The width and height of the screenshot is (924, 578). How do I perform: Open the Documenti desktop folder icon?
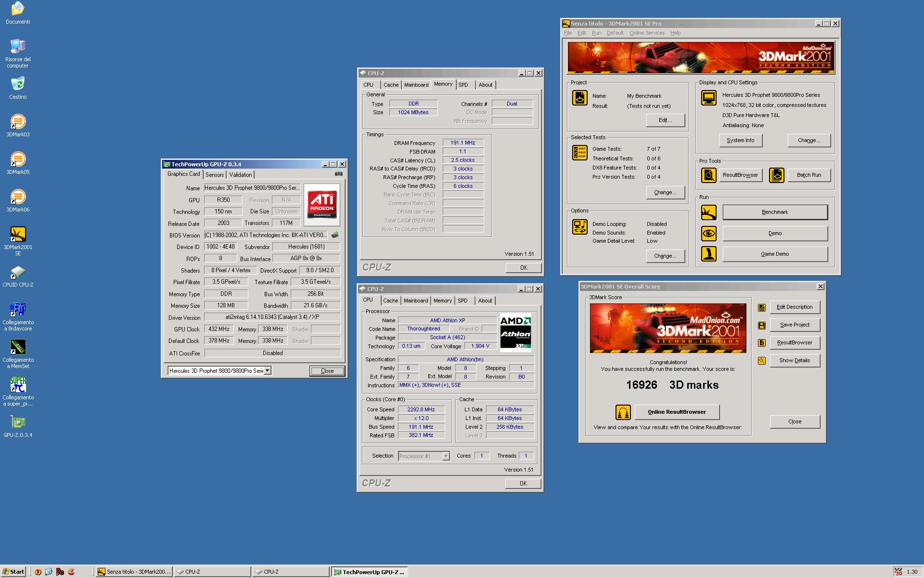(x=18, y=9)
